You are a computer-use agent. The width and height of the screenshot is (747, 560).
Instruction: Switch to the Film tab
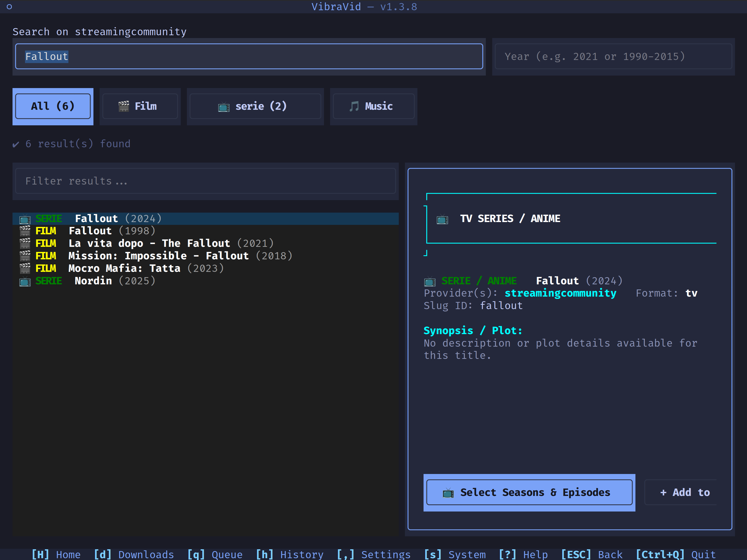[140, 107]
